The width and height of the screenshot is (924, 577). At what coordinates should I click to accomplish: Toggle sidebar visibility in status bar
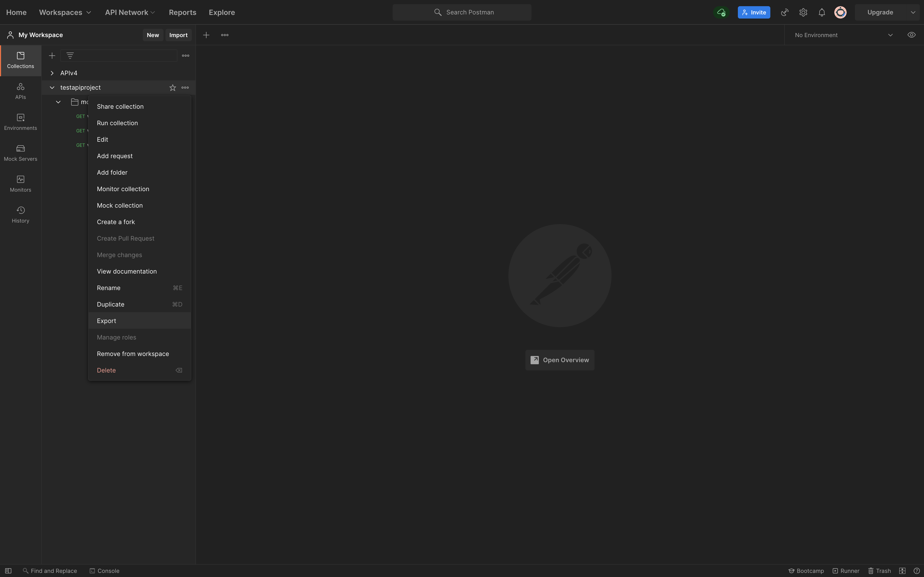[8, 571]
